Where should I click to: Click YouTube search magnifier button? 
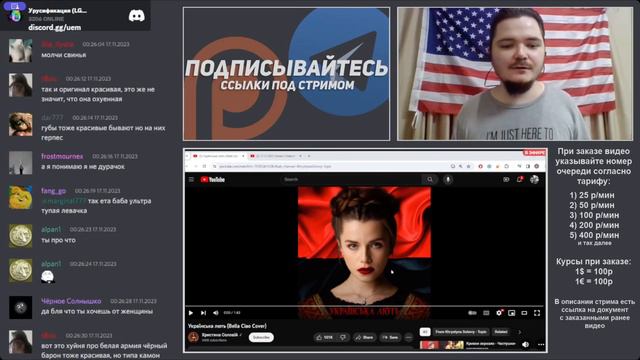click(430, 179)
